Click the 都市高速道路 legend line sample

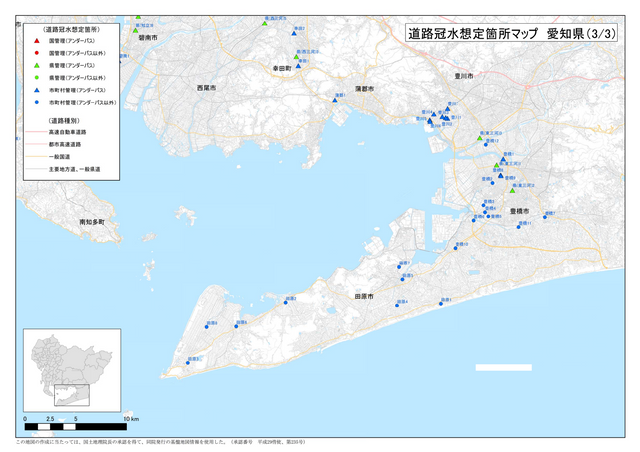point(36,144)
